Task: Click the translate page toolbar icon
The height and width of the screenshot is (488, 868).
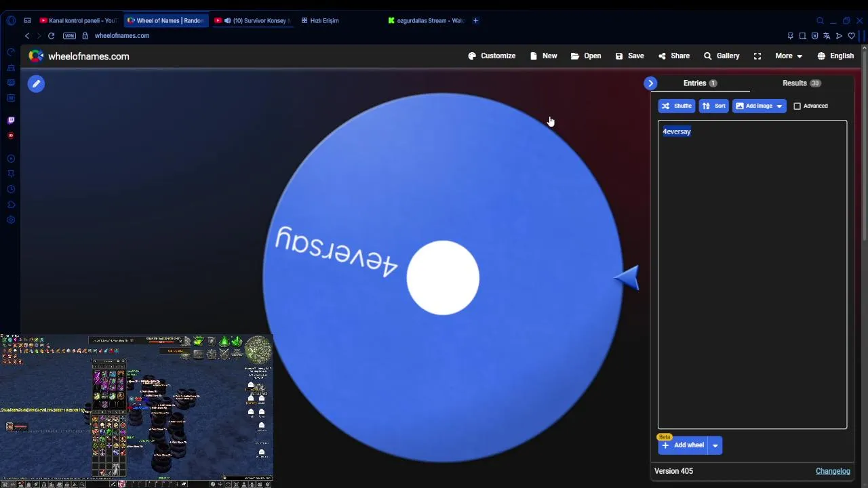Action: tap(827, 36)
